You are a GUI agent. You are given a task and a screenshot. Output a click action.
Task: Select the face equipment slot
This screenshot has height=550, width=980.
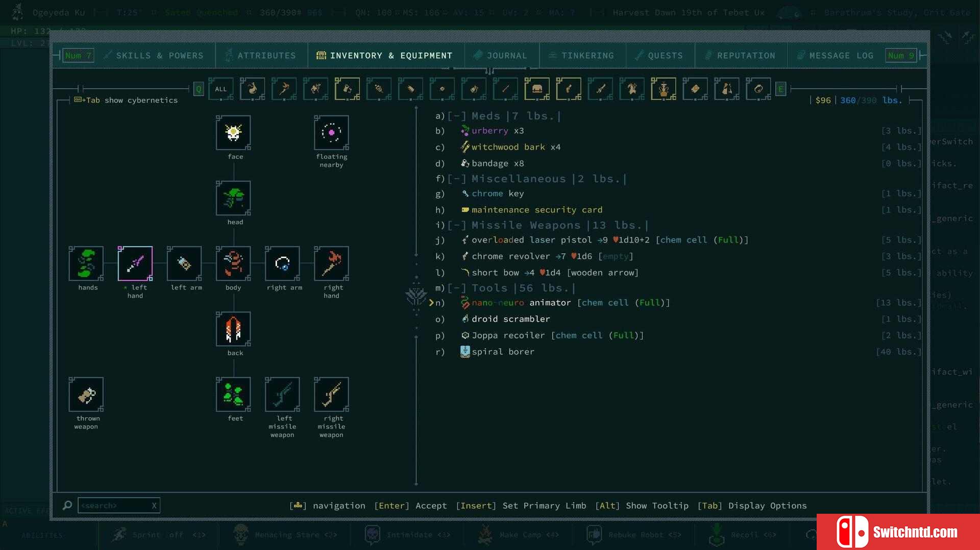point(233,132)
